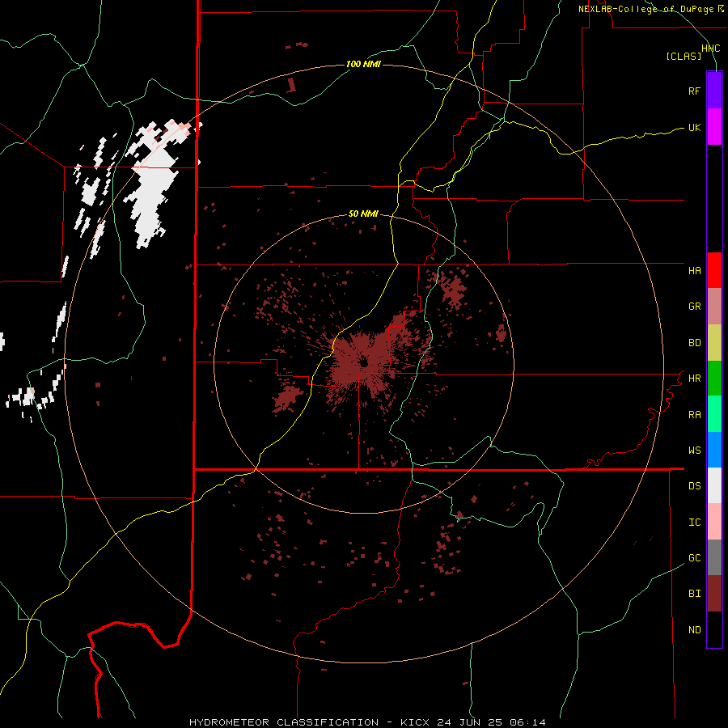Screen dimensions: 728x728
Task: Choose the gray GC legend swatch
Action: click(714, 557)
